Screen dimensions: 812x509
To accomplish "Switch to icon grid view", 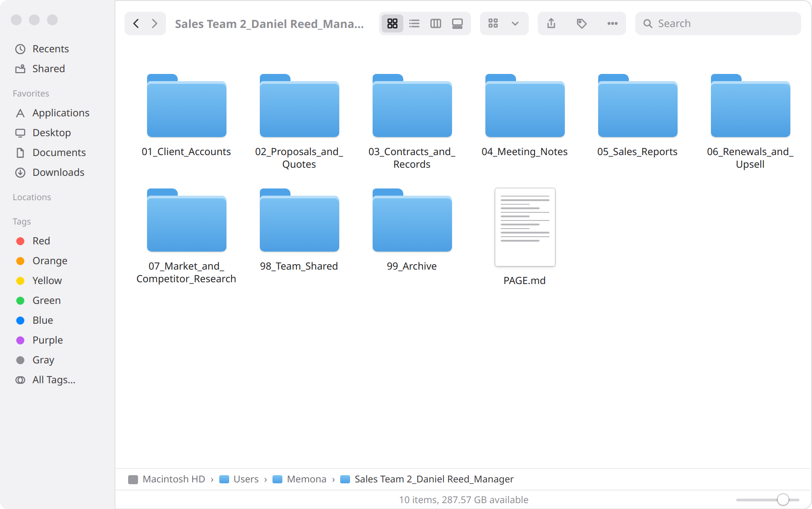I will point(392,23).
